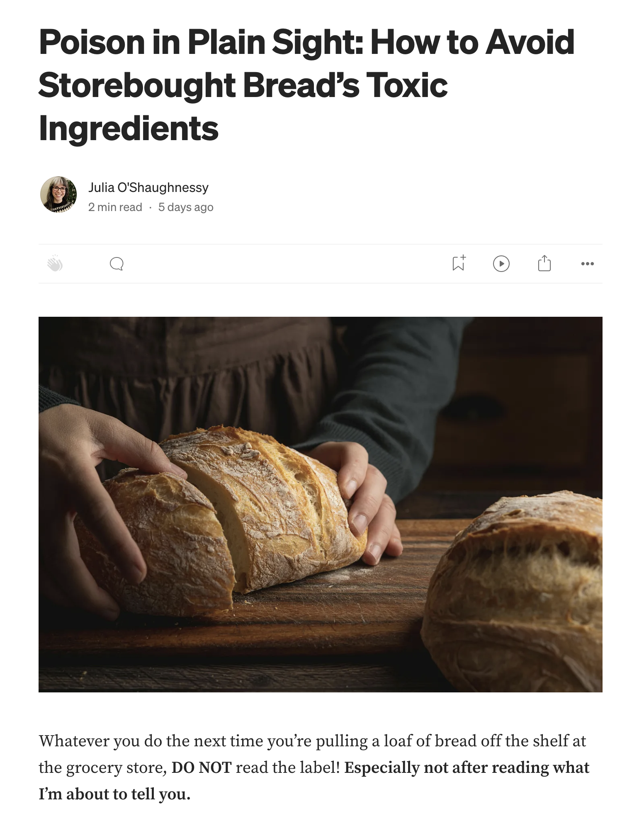Open the three-dot more options menu
644x823 pixels.
click(x=588, y=264)
